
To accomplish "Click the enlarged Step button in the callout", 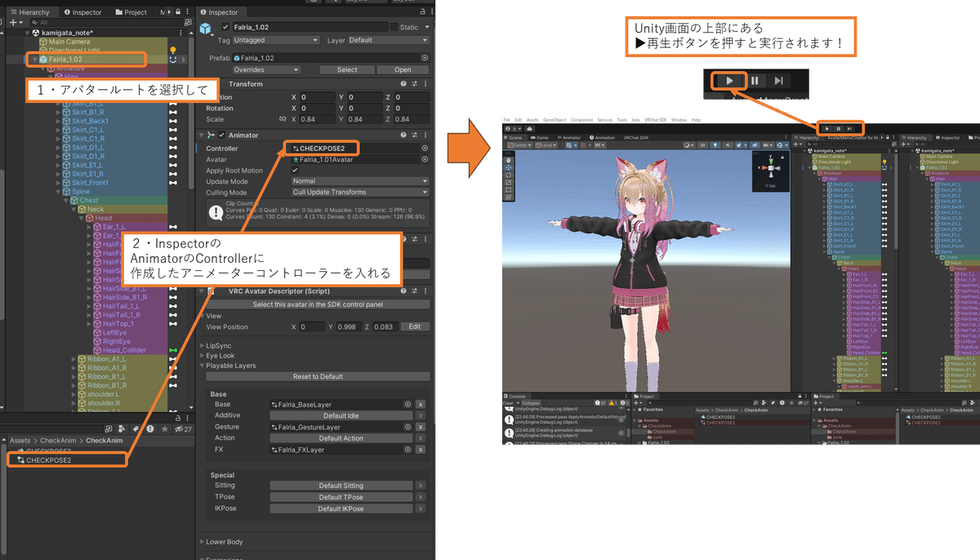I will (x=779, y=81).
